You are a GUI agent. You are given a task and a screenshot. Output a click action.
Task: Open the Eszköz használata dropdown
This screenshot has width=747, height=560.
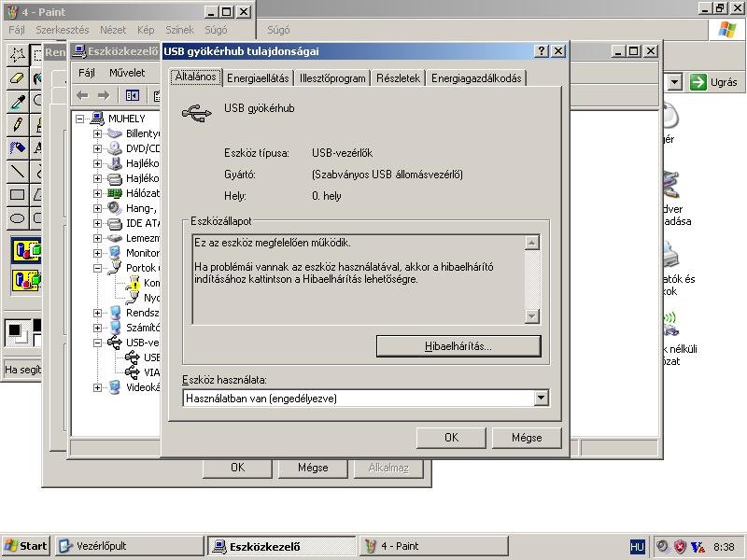(x=542, y=399)
